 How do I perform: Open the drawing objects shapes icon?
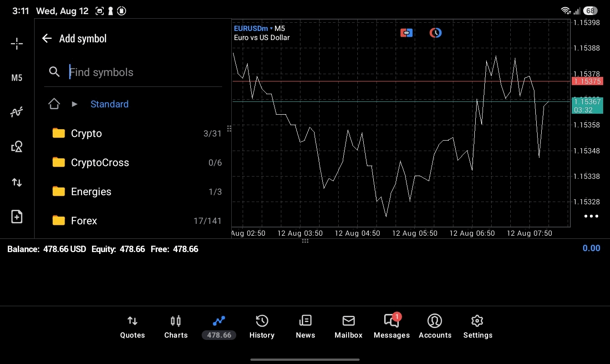coord(17,147)
